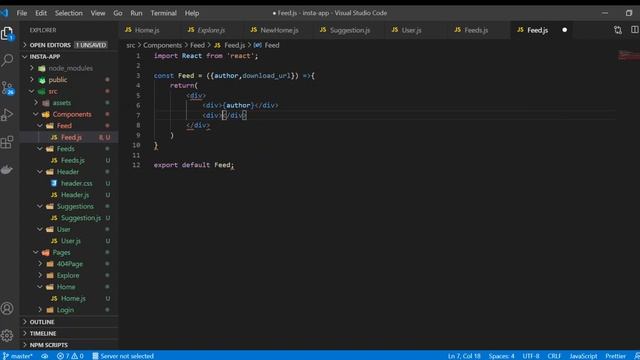Viewport: 640px width, 360px height.
Task: Open the Terminal menu
Action: tap(164, 13)
